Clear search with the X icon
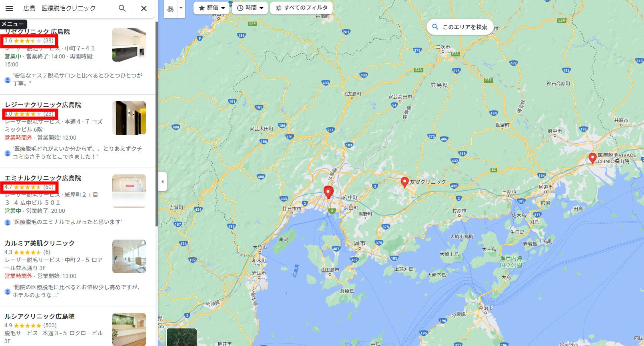 (x=144, y=8)
